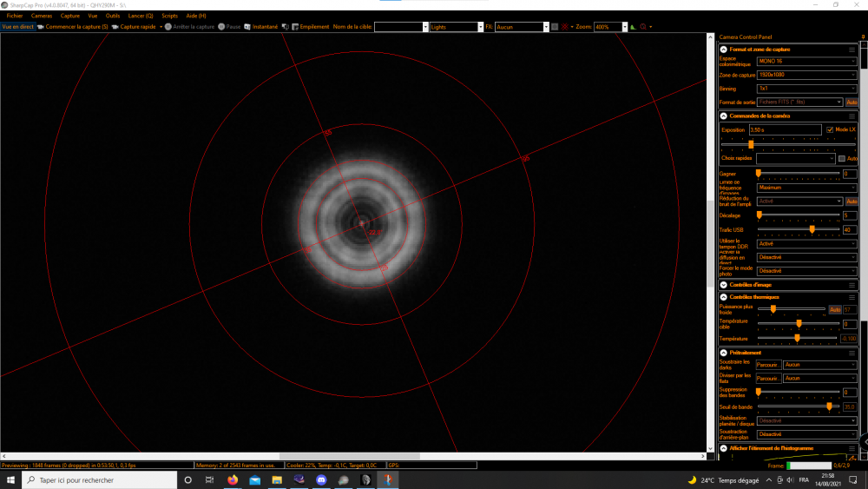Click the Commencer la capture camera icon

pyautogui.click(x=40, y=27)
